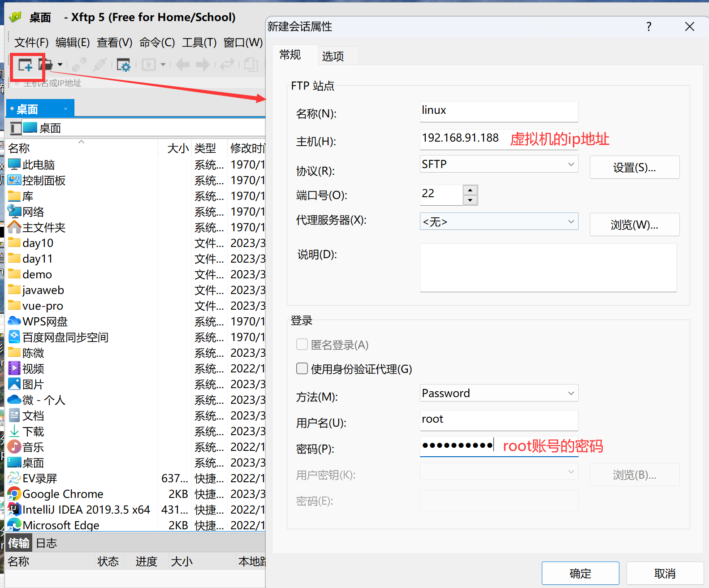
Task: Click the port number field showing 22
Action: pyautogui.click(x=441, y=195)
